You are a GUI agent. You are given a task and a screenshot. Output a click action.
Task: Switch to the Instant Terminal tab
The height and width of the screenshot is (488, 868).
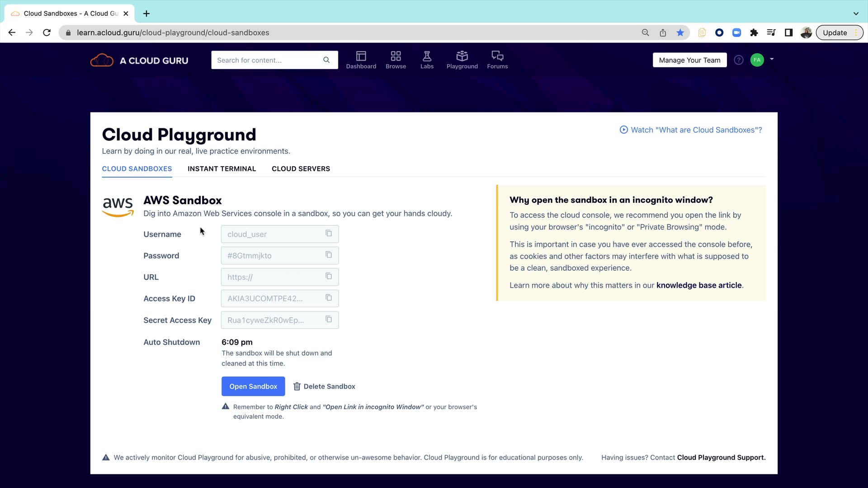tap(222, 169)
